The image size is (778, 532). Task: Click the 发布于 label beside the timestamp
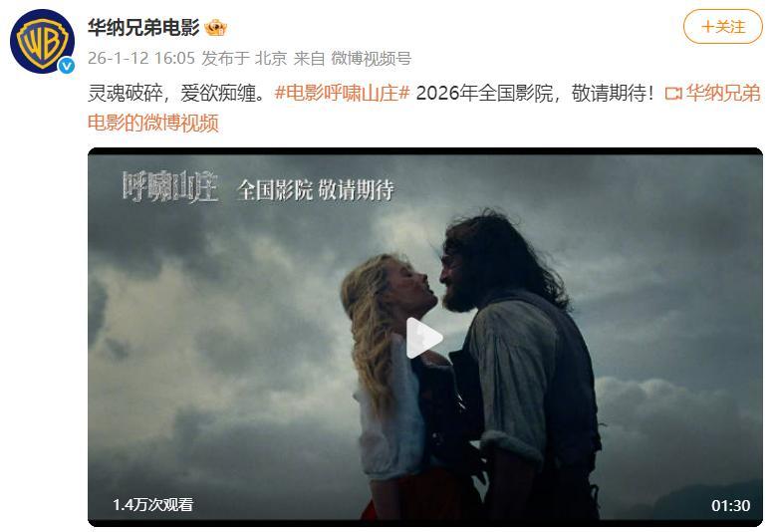tap(225, 59)
